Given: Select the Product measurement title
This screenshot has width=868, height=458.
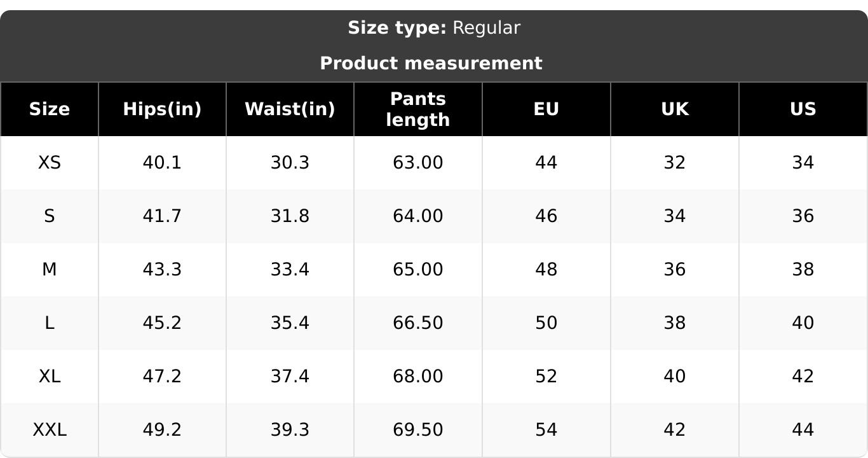Looking at the screenshot, I should click(x=431, y=64).
